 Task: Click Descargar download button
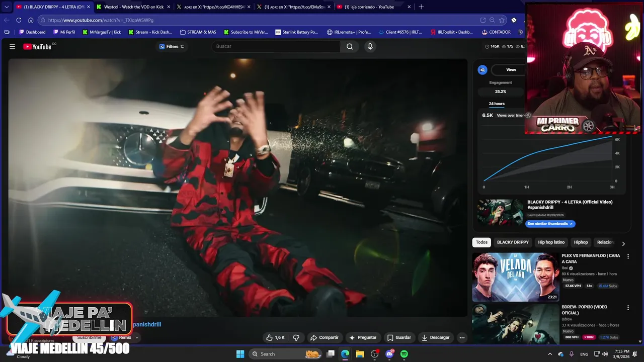(x=436, y=337)
